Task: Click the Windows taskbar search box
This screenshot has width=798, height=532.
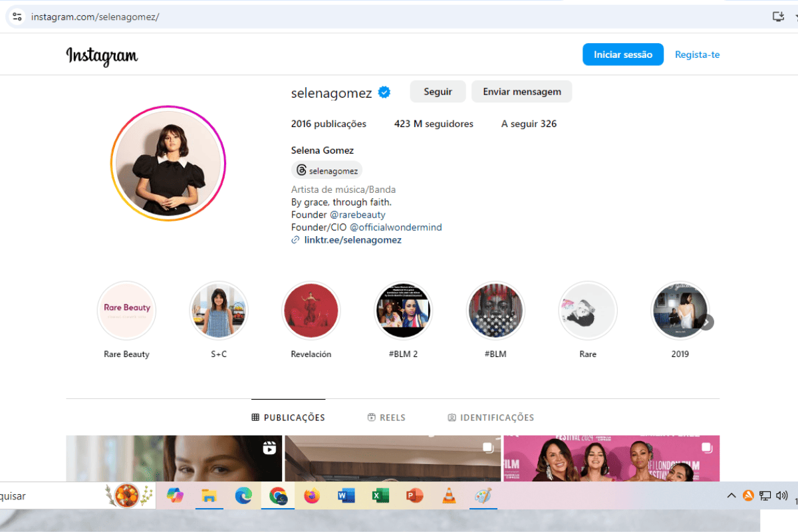Action: pyautogui.click(x=76, y=495)
